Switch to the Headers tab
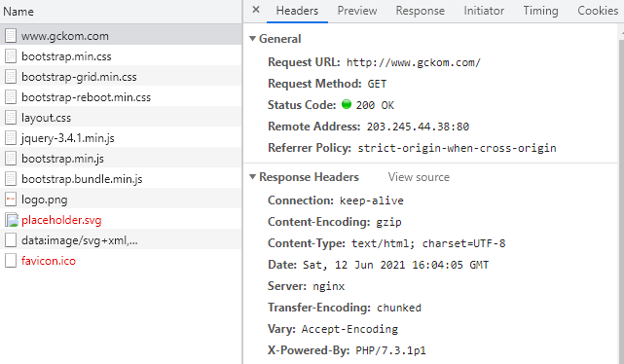This screenshot has height=364, width=624. coord(297,11)
